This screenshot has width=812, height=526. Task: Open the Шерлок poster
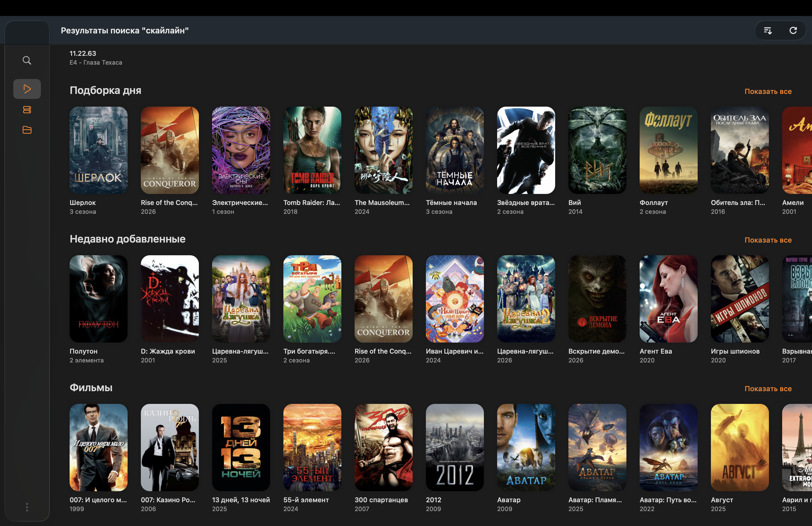click(99, 150)
